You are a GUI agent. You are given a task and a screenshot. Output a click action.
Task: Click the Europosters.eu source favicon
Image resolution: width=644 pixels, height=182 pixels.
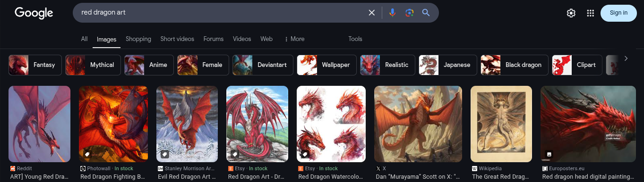(545, 168)
